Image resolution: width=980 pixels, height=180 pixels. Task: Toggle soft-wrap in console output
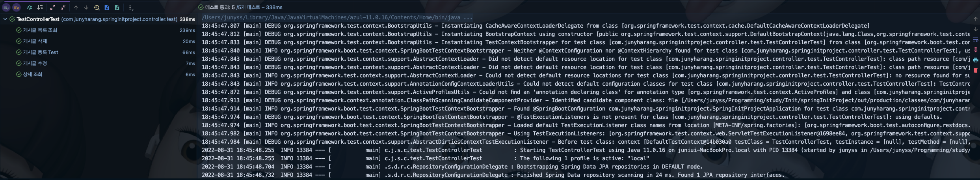point(976,39)
